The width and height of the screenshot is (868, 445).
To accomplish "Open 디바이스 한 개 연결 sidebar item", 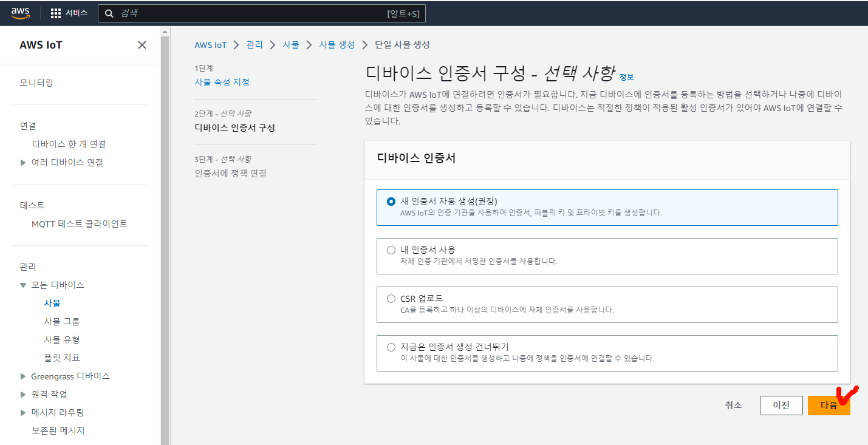I will tap(69, 144).
